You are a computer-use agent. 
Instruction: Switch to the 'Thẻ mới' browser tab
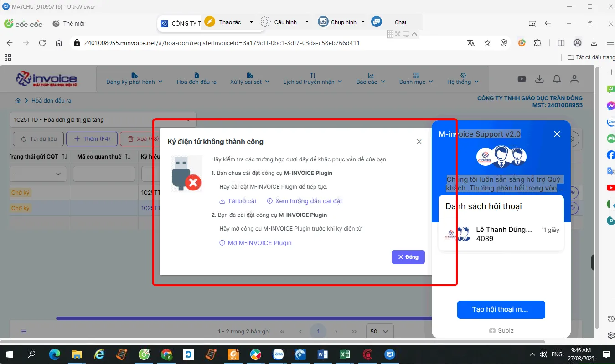(68, 23)
